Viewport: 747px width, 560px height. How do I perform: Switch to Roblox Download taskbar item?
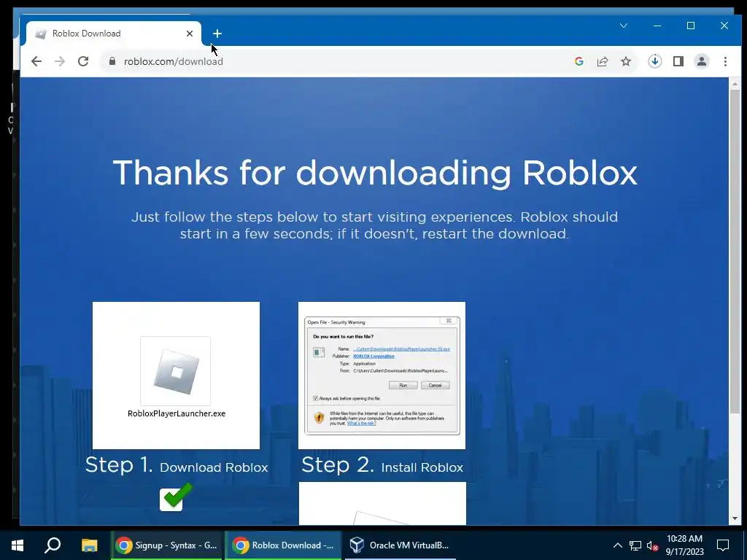tap(283, 545)
